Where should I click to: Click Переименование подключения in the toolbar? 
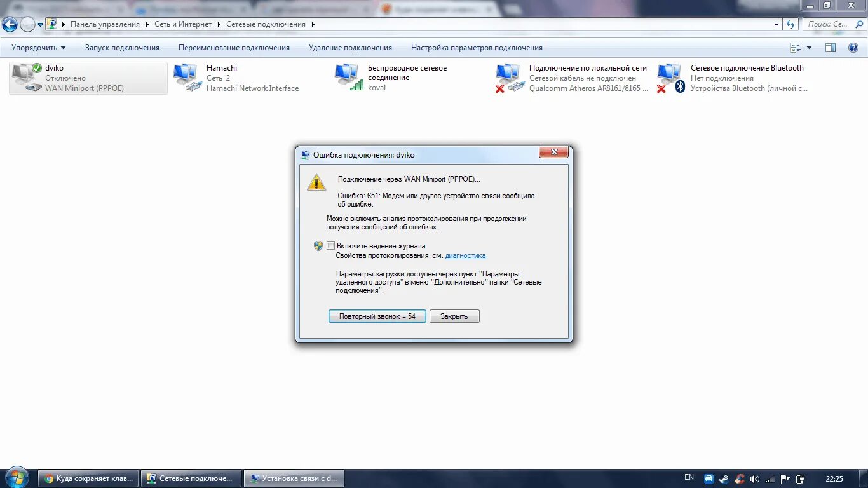pos(234,48)
